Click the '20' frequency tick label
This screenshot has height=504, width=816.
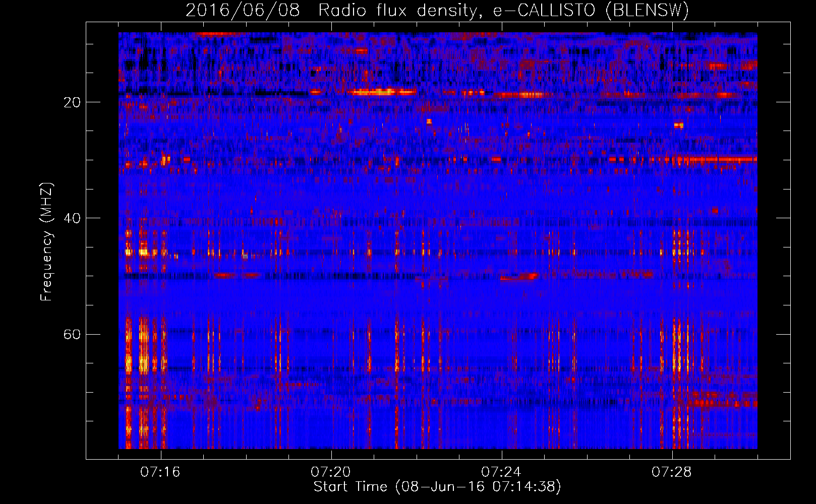click(x=72, y=102)
